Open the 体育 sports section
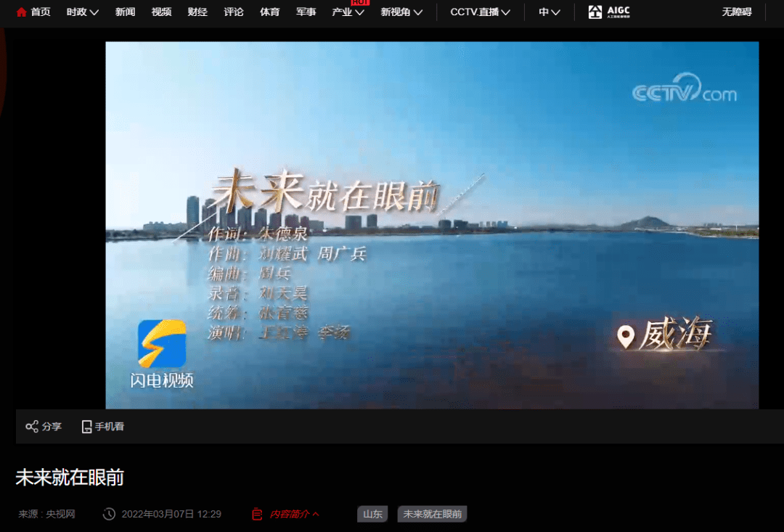The image size is (784, 532). click(270, 12)
